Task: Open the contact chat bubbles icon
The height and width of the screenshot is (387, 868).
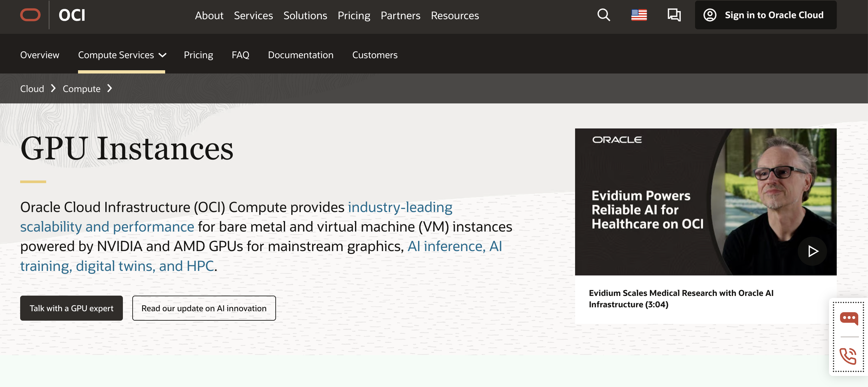Action: 675,15
